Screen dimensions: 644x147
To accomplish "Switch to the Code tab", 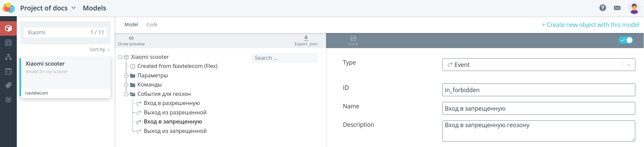I will pyautogui.click(x=152, y=25).
